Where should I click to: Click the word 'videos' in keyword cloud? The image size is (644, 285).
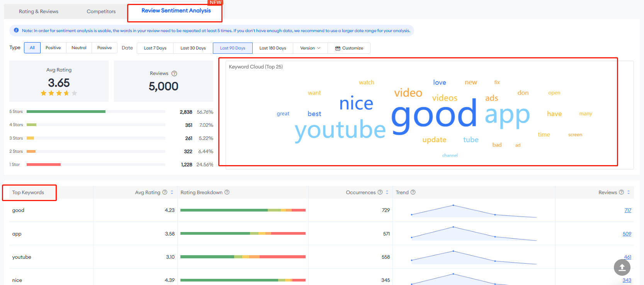tap(445, 98)
